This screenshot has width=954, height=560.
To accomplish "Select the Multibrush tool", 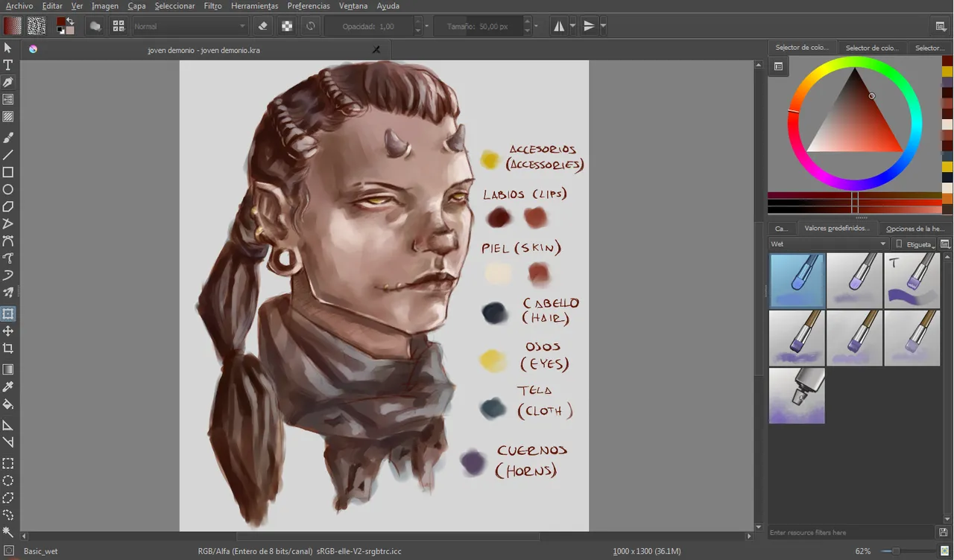I will tap(8, 293).
